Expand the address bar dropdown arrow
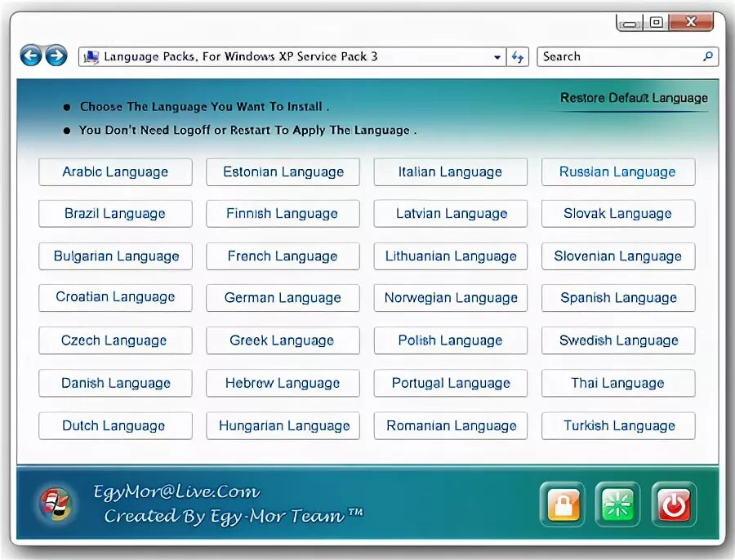 click(497, 57)
